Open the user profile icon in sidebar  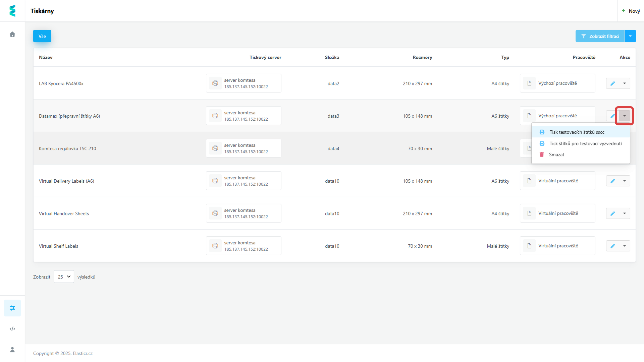tap(12, 350)
